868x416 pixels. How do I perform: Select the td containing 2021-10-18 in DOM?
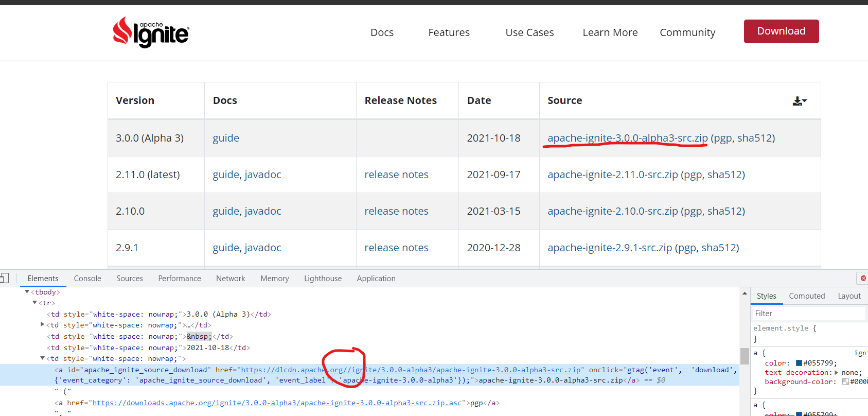click(x=148, y=348)
